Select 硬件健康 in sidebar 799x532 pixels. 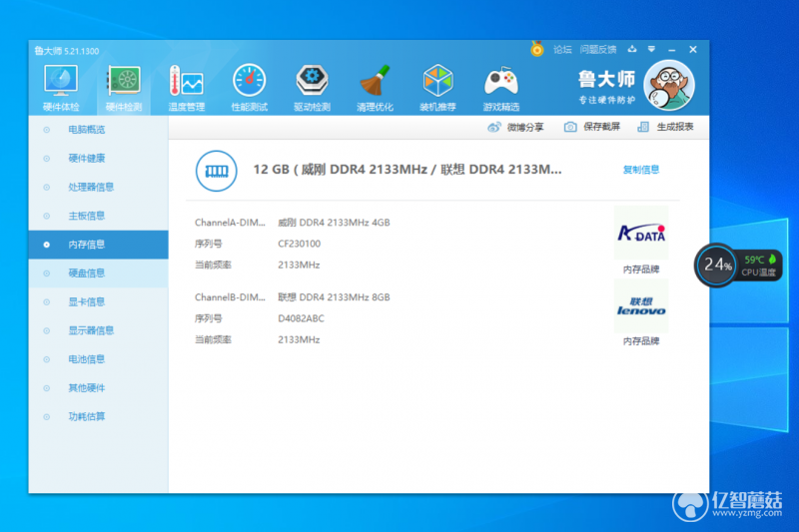pos(98,159)
